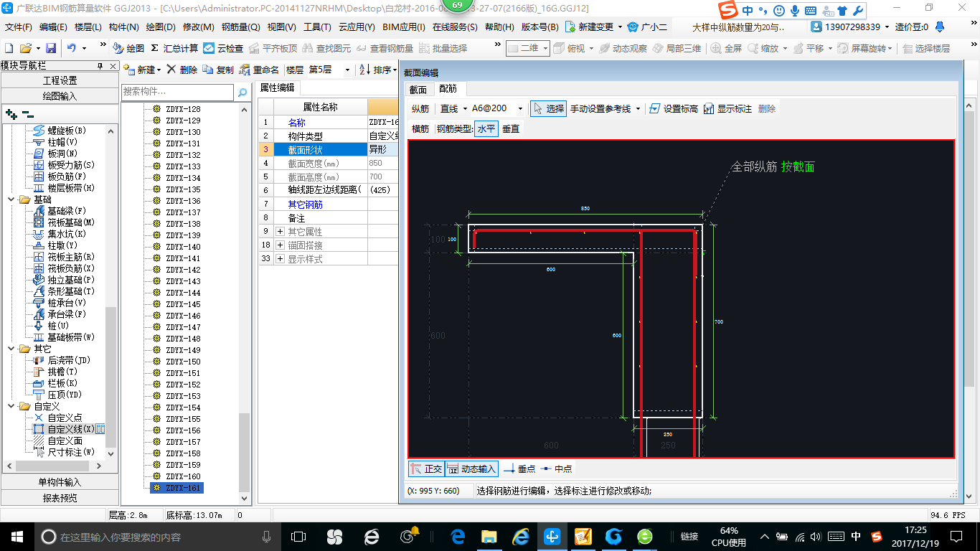Click the open folder icon

(x=25, y=48)
